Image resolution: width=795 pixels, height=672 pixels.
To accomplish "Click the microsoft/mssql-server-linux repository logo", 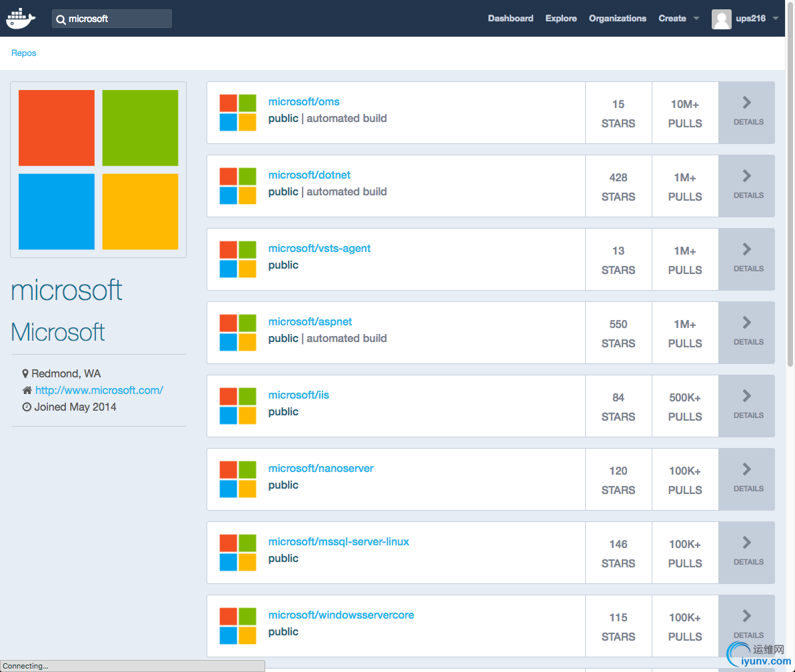I will point(238,553).
